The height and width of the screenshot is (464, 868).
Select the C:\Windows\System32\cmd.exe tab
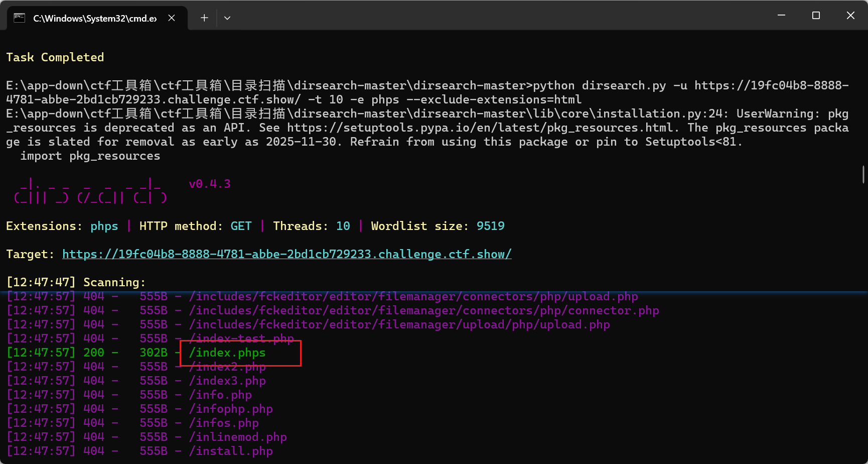point(95,19)
